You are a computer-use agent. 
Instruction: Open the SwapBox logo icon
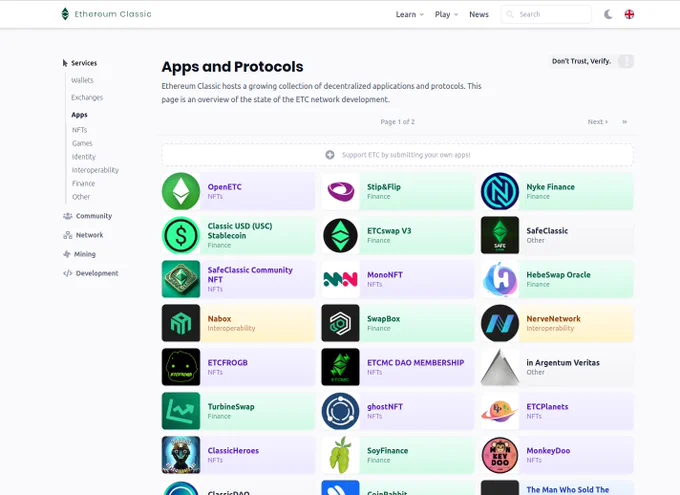pyautogui.click(x=340, y=323)
